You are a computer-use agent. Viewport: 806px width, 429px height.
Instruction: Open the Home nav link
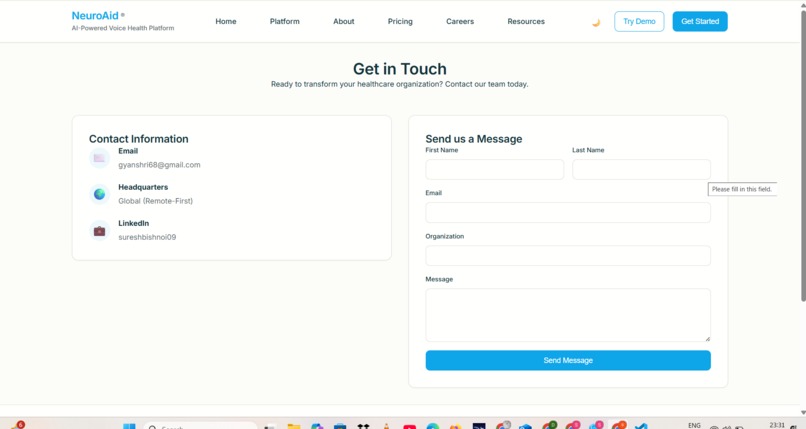click(226, 22)
